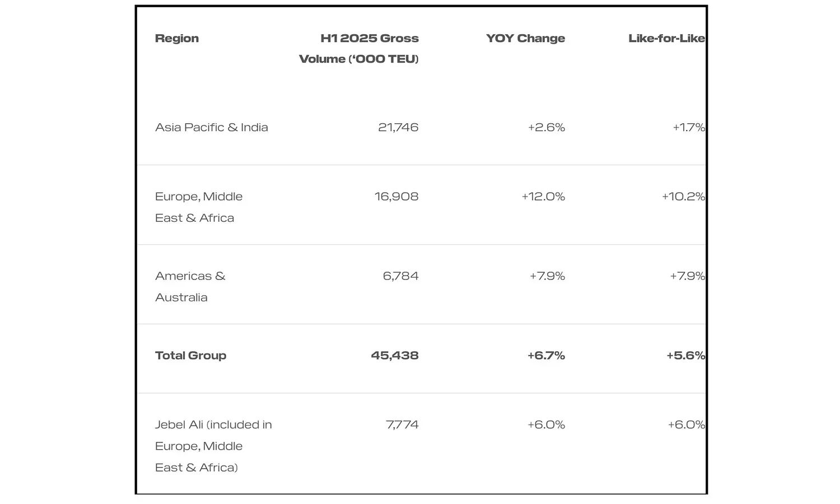Select the Americas & Australia row label
The image size is (840, 504).
click(x=190, y=286)
